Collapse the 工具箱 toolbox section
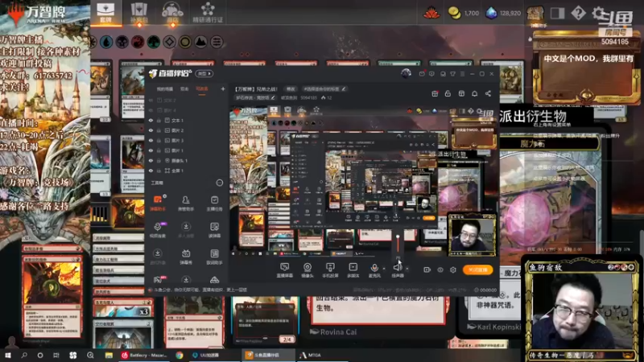This screenshot has height=362, width=644. (x=219, y=183)
